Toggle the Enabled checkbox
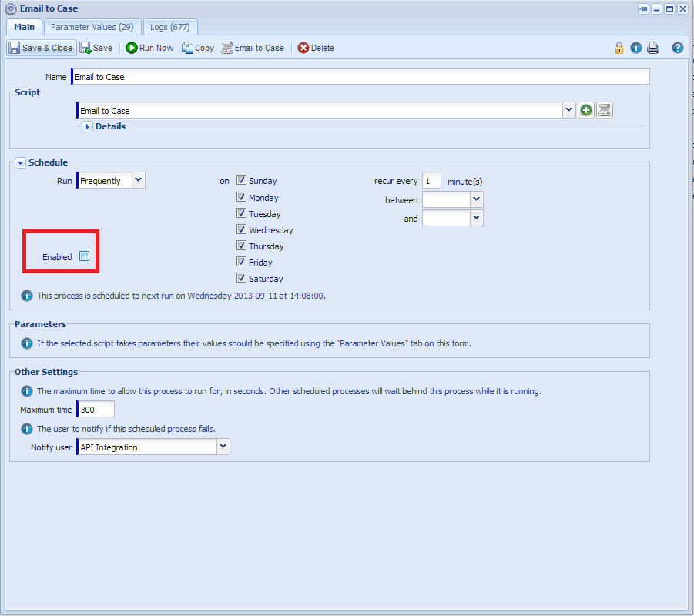 click(x=84, y=256)
